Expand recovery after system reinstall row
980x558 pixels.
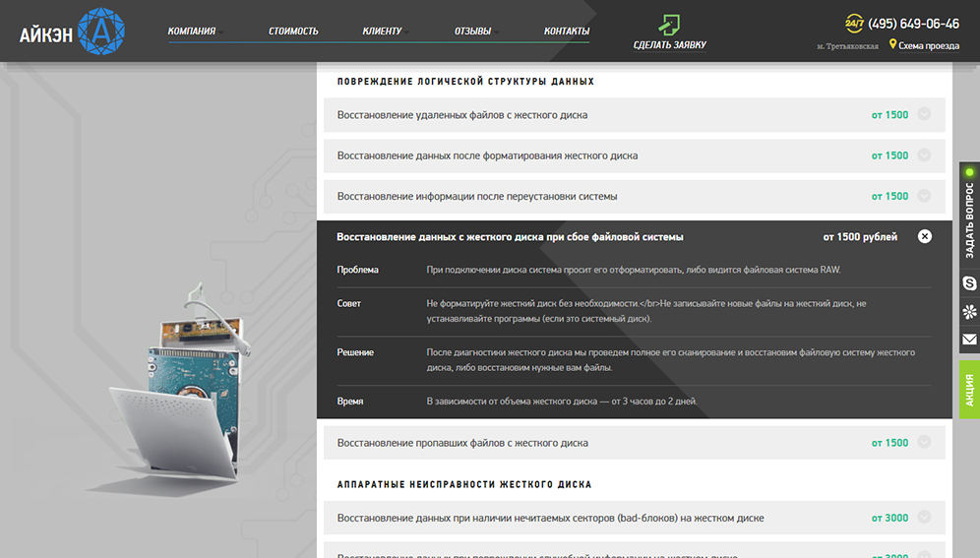click(x=924, y=196)
